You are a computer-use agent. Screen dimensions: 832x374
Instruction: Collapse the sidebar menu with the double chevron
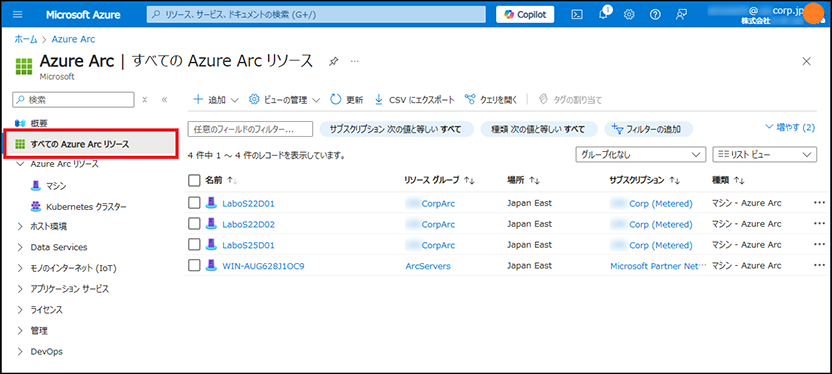(164, 99)
